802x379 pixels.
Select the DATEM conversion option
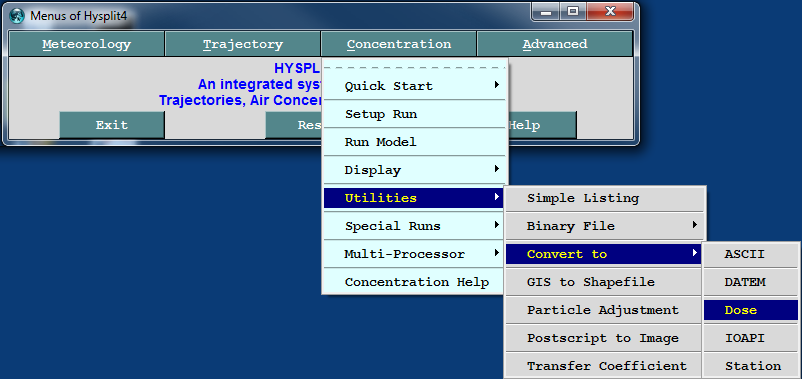pos(751,282)
